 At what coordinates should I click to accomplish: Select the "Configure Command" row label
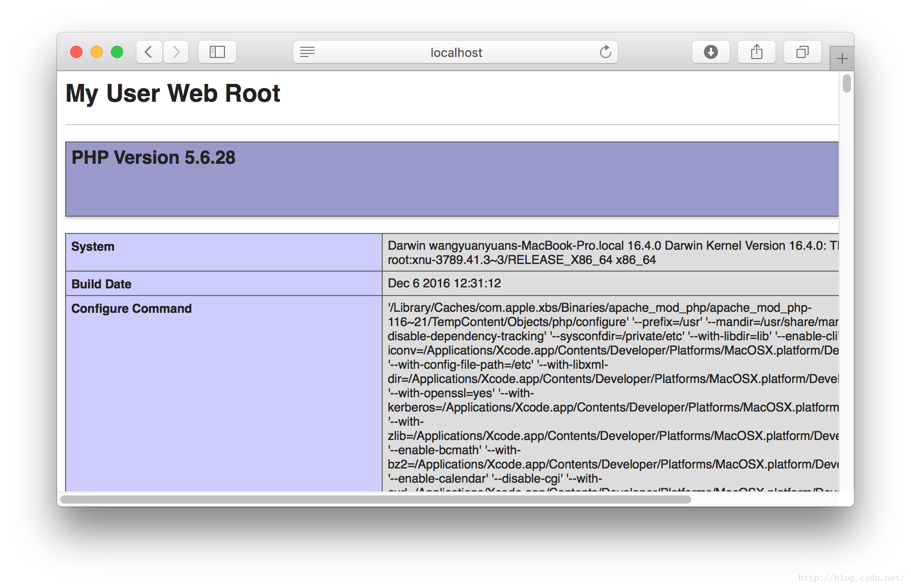tap(131, 309)
